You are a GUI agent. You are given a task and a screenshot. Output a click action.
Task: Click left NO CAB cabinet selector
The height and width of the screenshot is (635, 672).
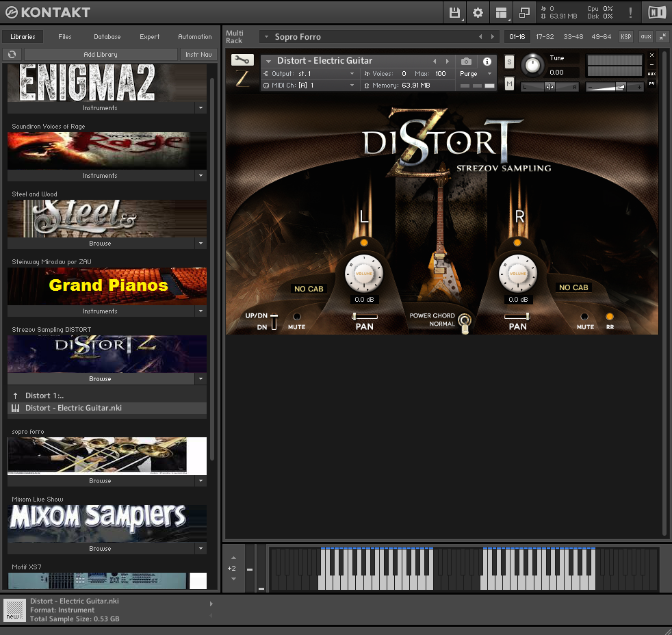pos(309,289)
